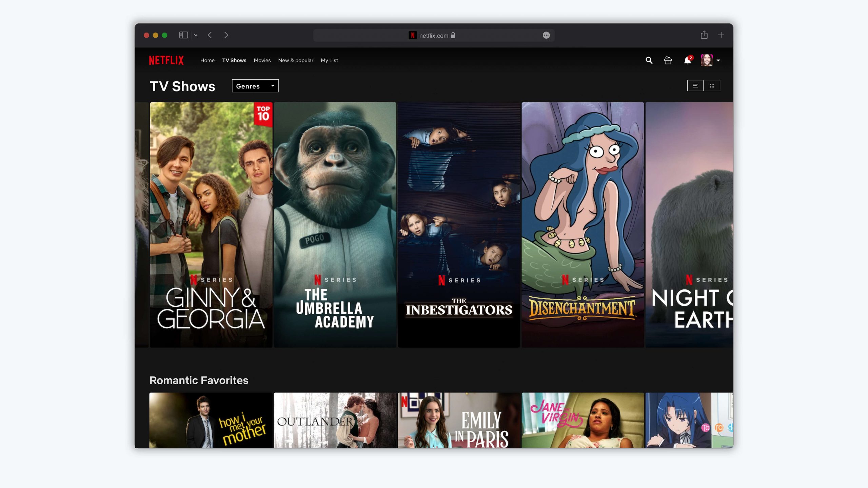Image resolution: width=868 pixels, height=488 pixels.
Task: Open Jane the Virgin thumbnail
Action: 583,420
